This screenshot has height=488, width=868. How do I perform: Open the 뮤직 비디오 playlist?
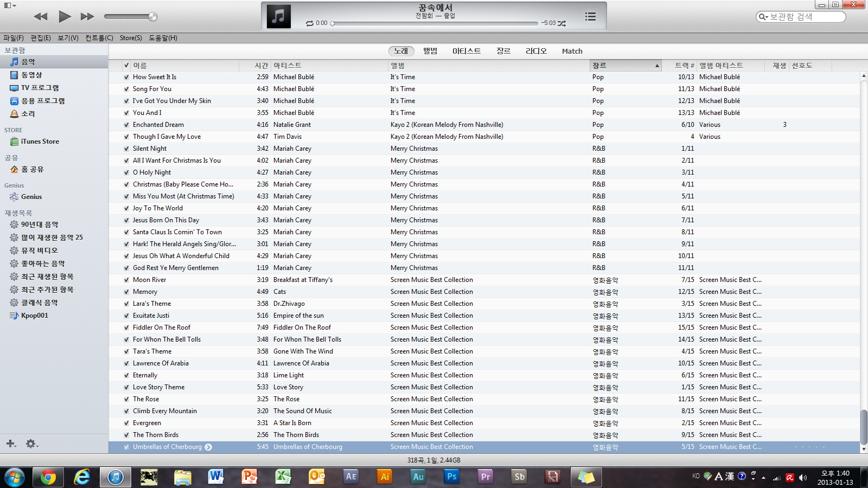pos(54,251)
